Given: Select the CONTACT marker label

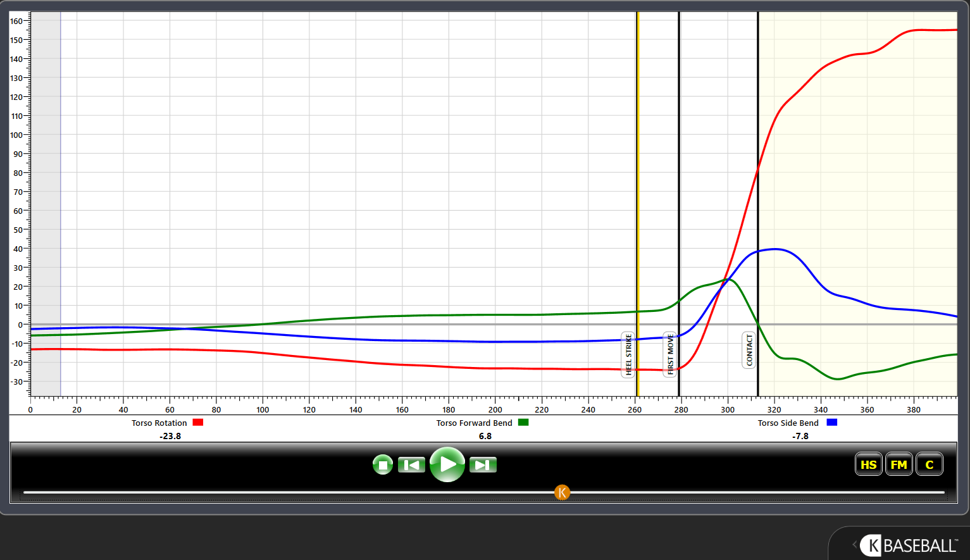Looking at the screenshot, I should (749, 350).
